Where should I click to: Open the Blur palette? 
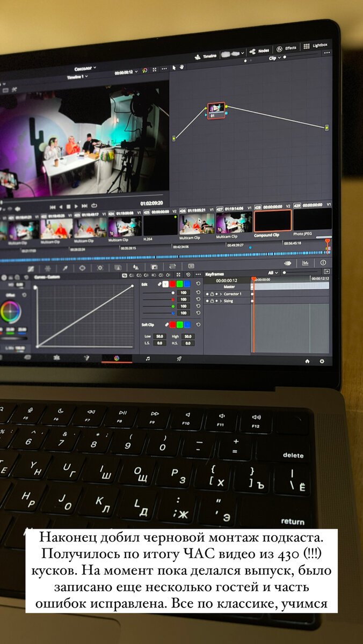point(136,267)
